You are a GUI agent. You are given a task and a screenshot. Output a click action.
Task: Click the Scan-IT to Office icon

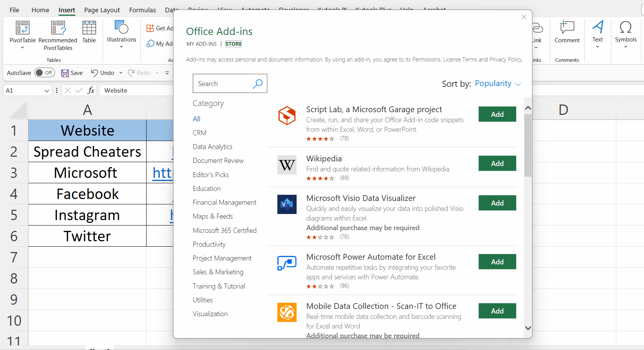(287, 312)
